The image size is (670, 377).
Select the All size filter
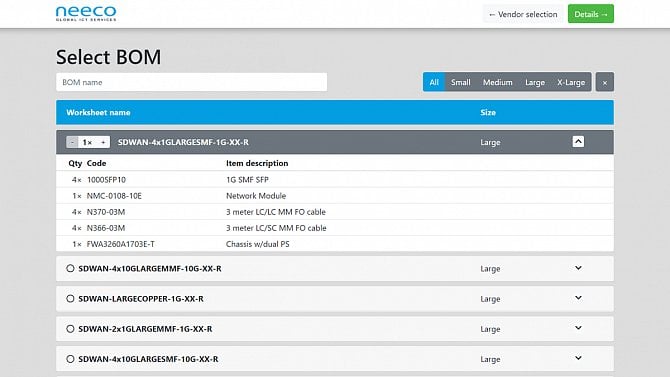434,82
